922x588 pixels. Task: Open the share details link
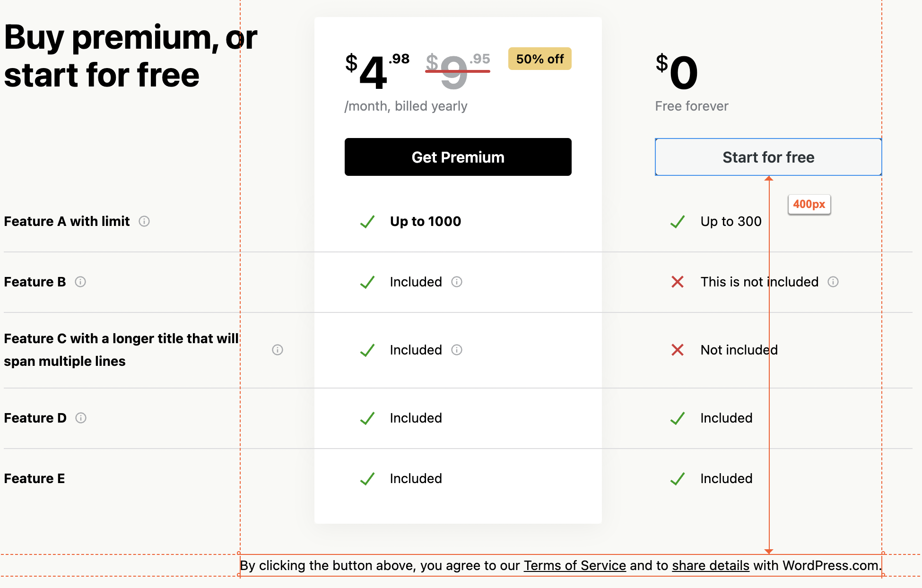(711, 565)
